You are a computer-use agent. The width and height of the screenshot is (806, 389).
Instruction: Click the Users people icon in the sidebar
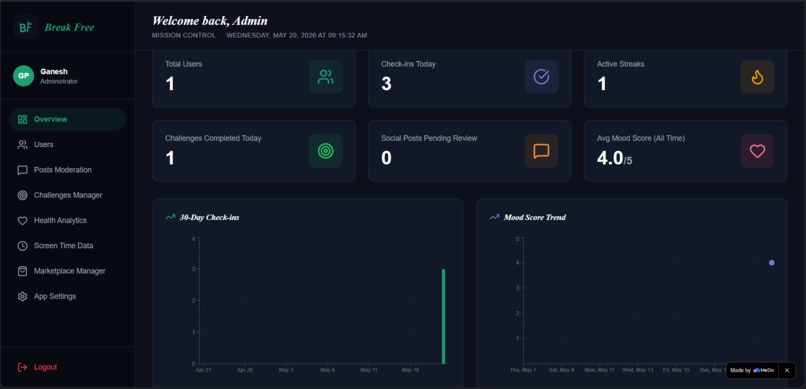tap(22, 144)
